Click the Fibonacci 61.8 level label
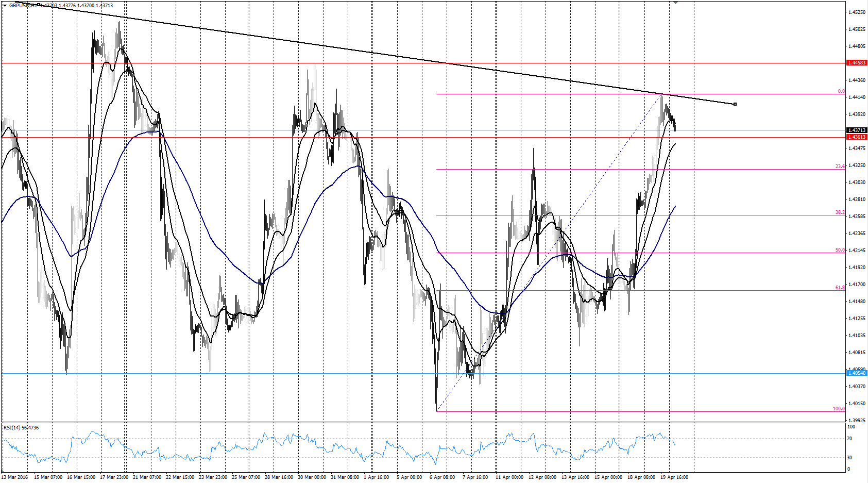 point(840,288)
